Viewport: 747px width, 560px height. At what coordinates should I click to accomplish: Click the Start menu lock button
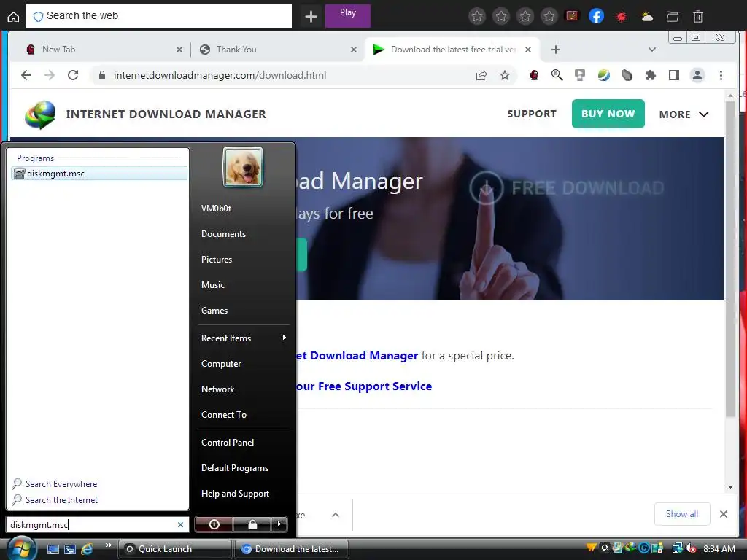(x=252, y=524)
